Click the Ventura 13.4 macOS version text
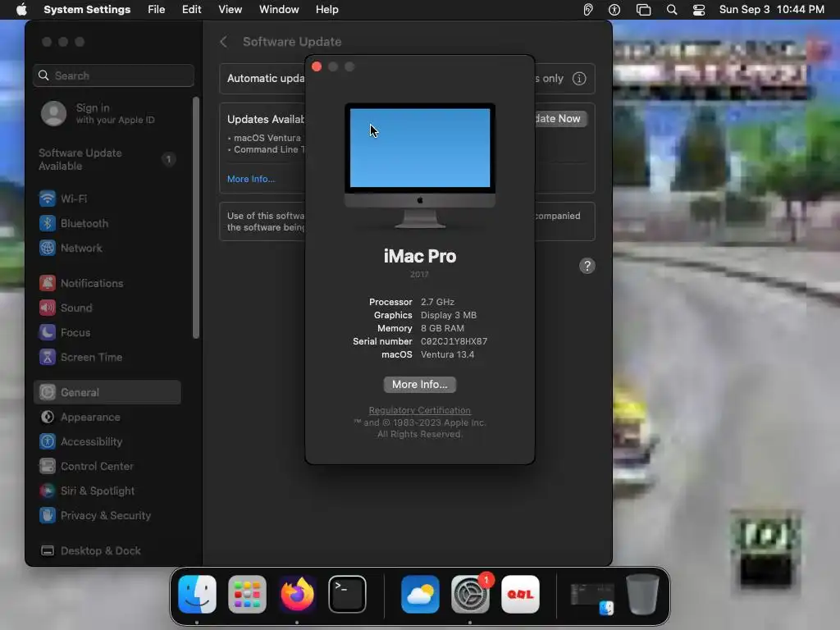The image size is (840, 630). (x=447, y=354)
